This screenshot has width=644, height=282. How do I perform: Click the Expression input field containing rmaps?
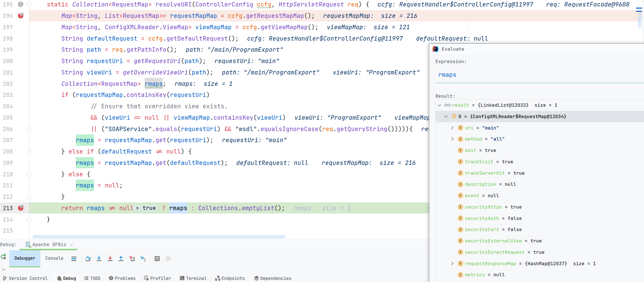539,75
